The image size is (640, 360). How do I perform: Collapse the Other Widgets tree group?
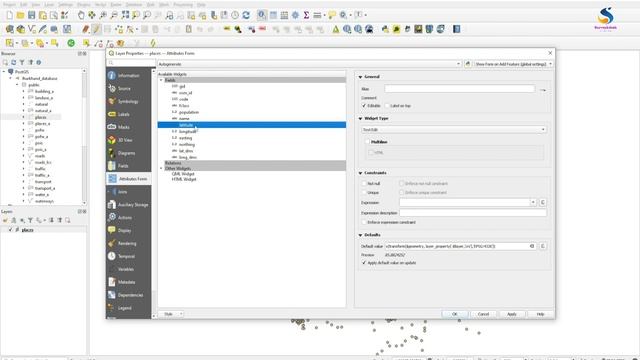coord(161,168)
